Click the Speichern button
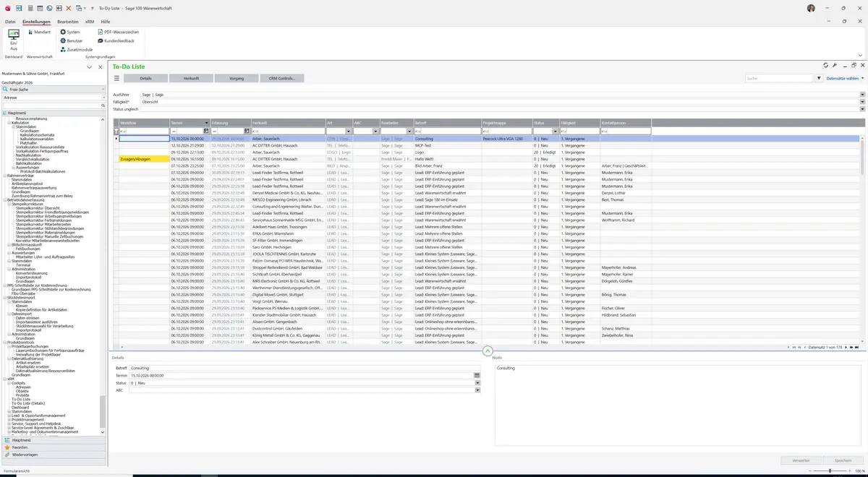The width and height of the screenshot is (868, 477). click(843, 460)
